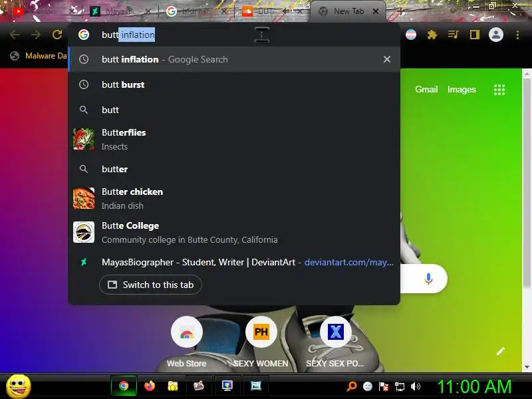The image size is (532, 399).
Task: Open the orange PH shortcut tile
Action: (261, 342)
